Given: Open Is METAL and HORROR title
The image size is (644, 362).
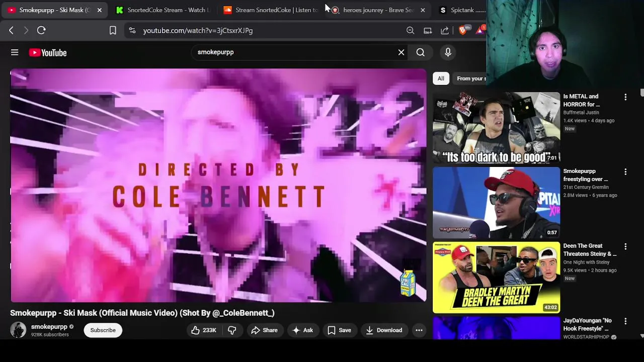Looking at the screenshot, I should click(582, 101).
